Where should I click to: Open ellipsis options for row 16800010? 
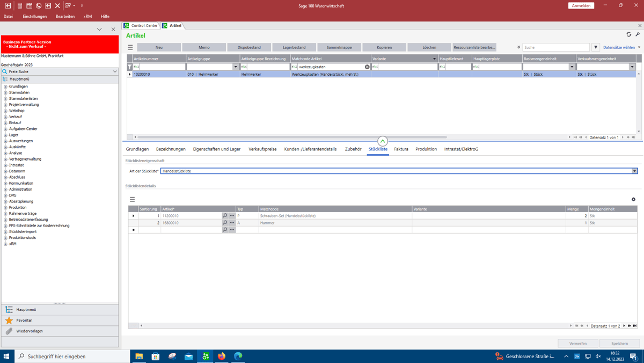click(232, 223)
